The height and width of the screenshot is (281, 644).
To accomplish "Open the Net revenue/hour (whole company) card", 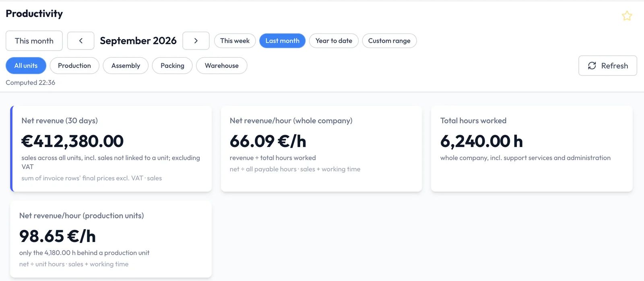I will [x=321, y=149].
